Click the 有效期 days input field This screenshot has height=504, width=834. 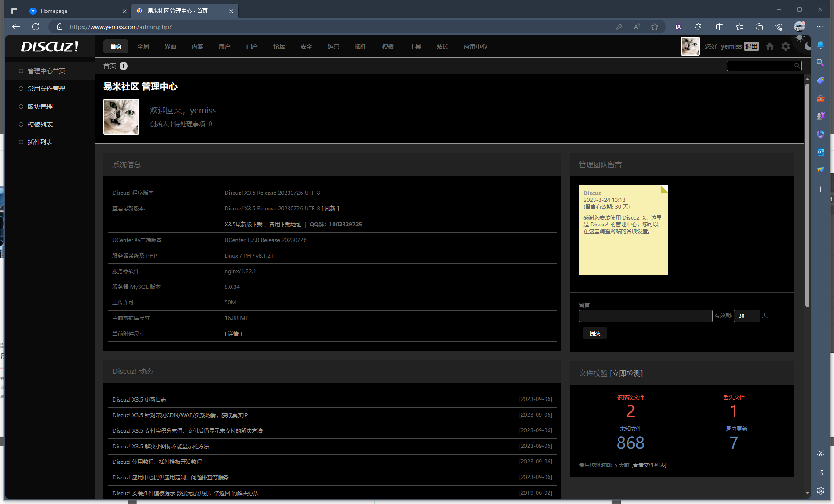click(x=747, y=316)
